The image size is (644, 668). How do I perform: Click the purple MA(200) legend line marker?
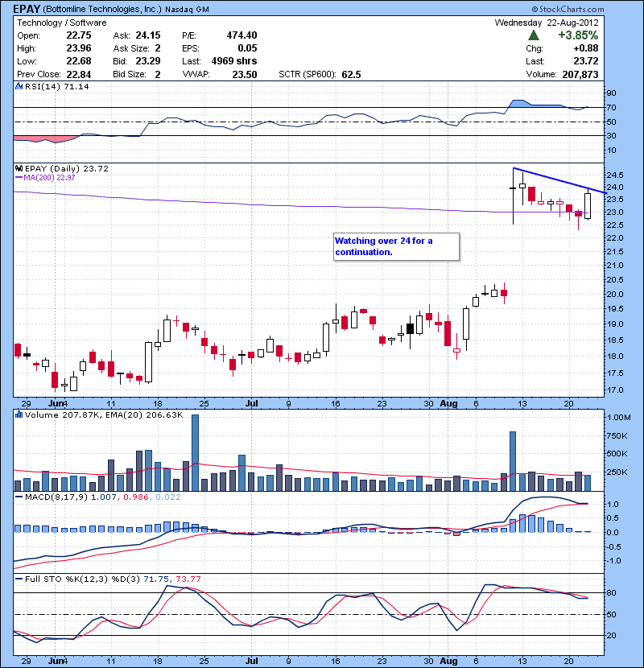[x=19, y=177]
